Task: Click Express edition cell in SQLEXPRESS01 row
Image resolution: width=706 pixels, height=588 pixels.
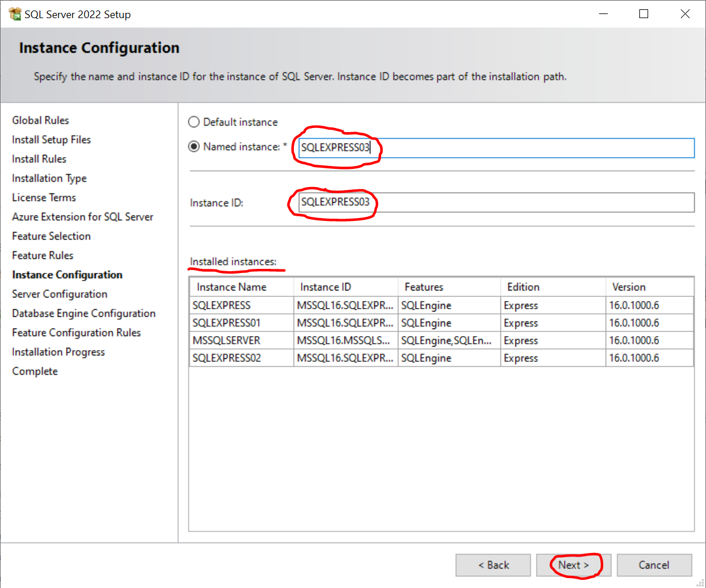Action: (x=553, y=323)
